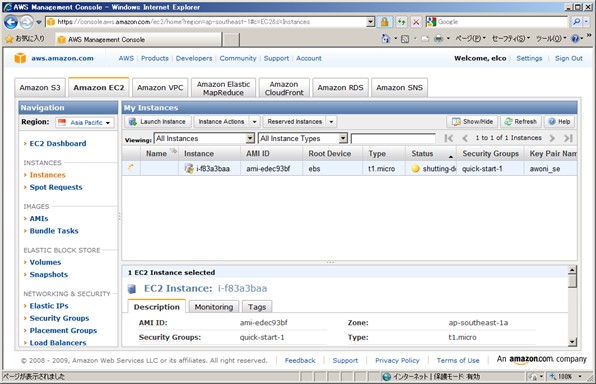Click the internet zone globe icon
The image size is (596, 384).
pos(387,376)
